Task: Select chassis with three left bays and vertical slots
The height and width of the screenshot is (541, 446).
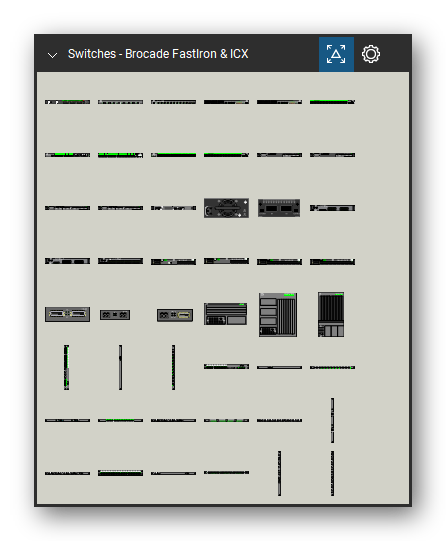Action: coord(278,315)
